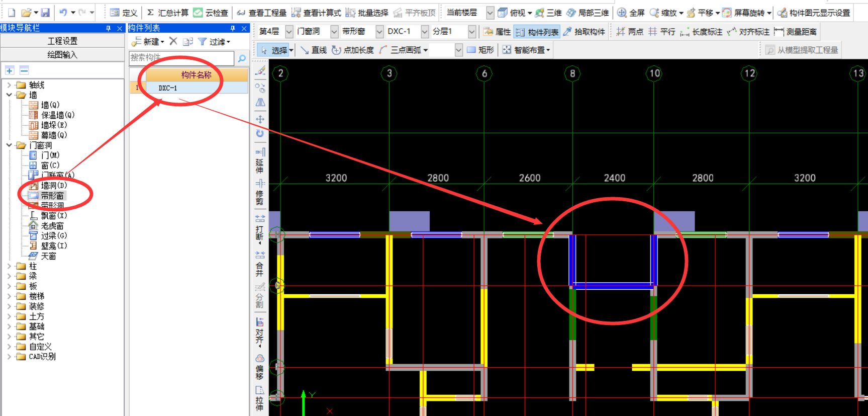
Task: Click the 合并 merge tool in vertical toolbar
Action: pyautogui.click(x=260, y=264)
